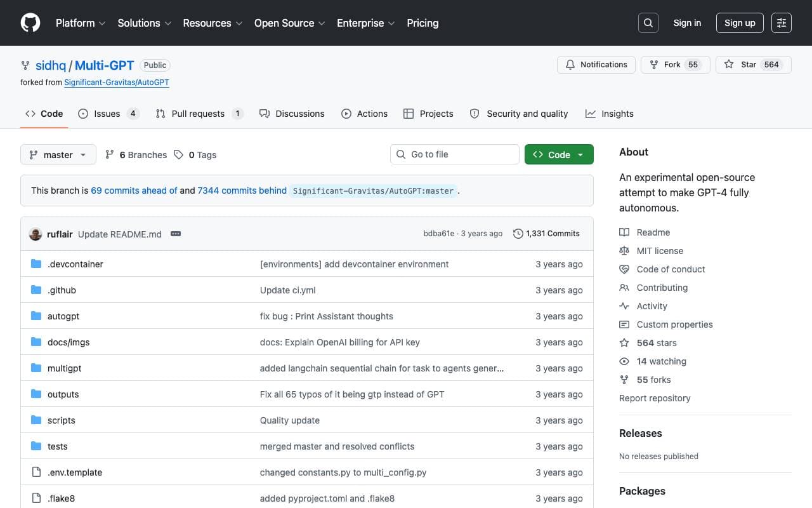The image size is (812, 508).
Task: Open commit 'changed constants.py to multi_config.py'
Action: [x=343, y=472]
